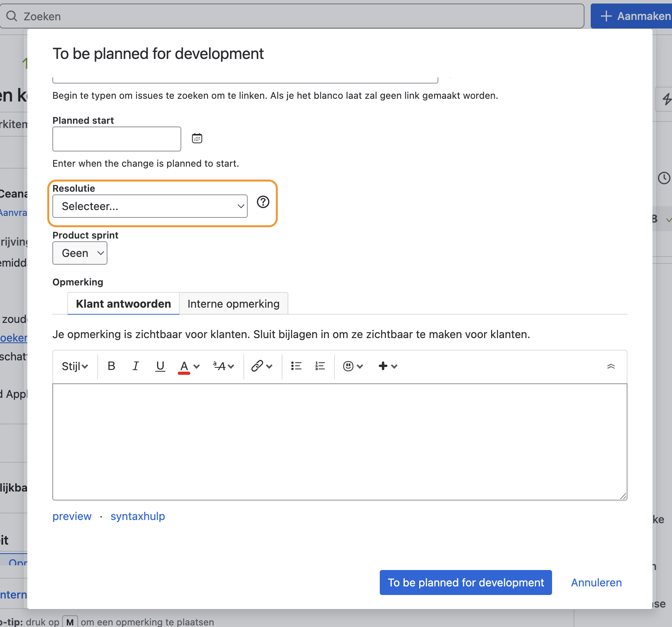Open the Stijl style dropdown
Screen dimensions: 672x627
point(75,366)
